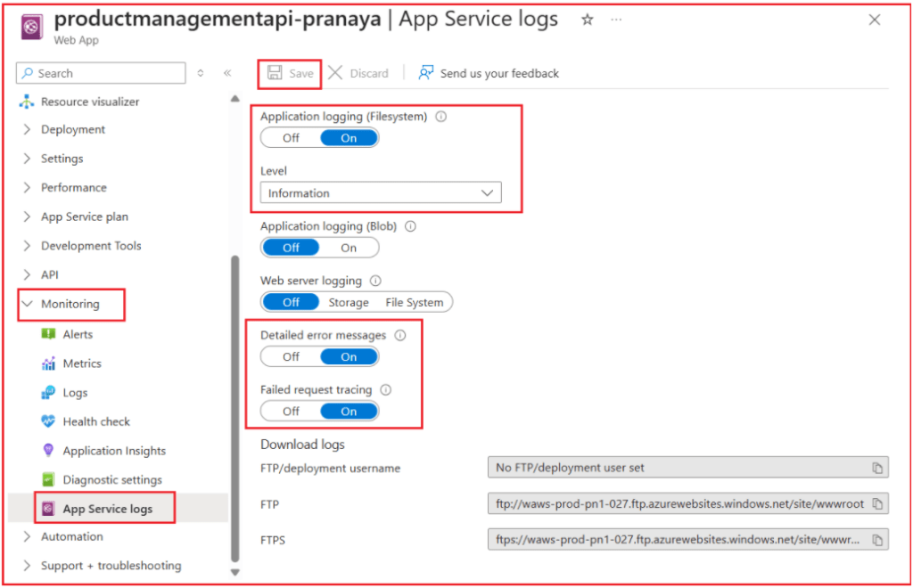Copy the FTP/deployment username value
This screenshot has width=913, height=588.
(x=877, y=468)
